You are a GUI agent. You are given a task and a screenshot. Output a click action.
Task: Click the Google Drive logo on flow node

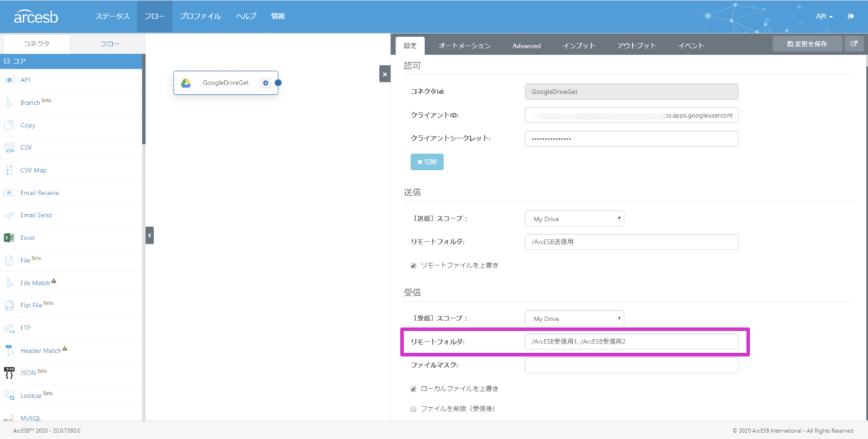pyautogui.click(x=186, y=82)
